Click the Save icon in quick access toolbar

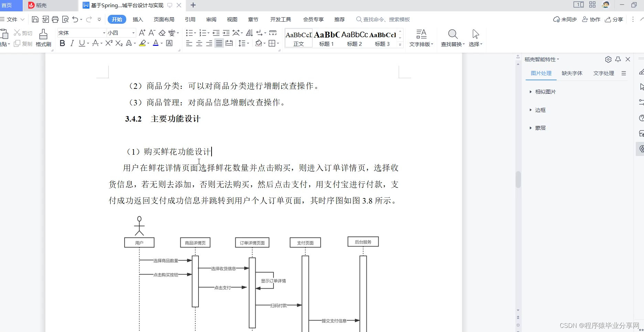(x=35, y=19)
